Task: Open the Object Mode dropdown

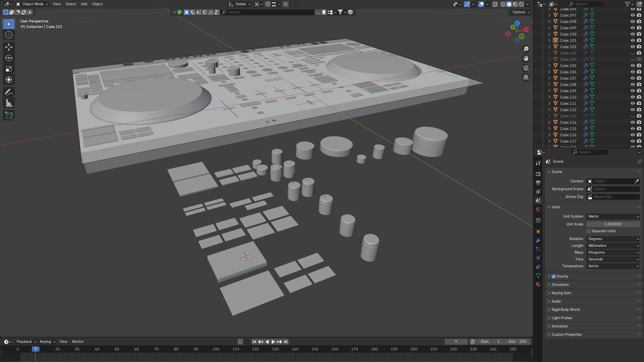Action: (x=32, y=4)
